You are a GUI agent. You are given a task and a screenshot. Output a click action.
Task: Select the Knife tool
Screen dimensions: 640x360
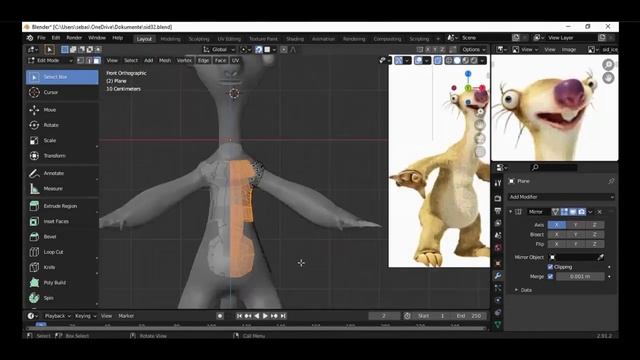pyautogui.click(x=62, y=267)
